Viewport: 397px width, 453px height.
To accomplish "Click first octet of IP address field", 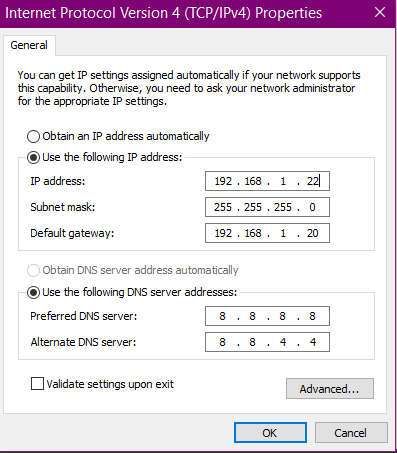I will tap(223, 181).
